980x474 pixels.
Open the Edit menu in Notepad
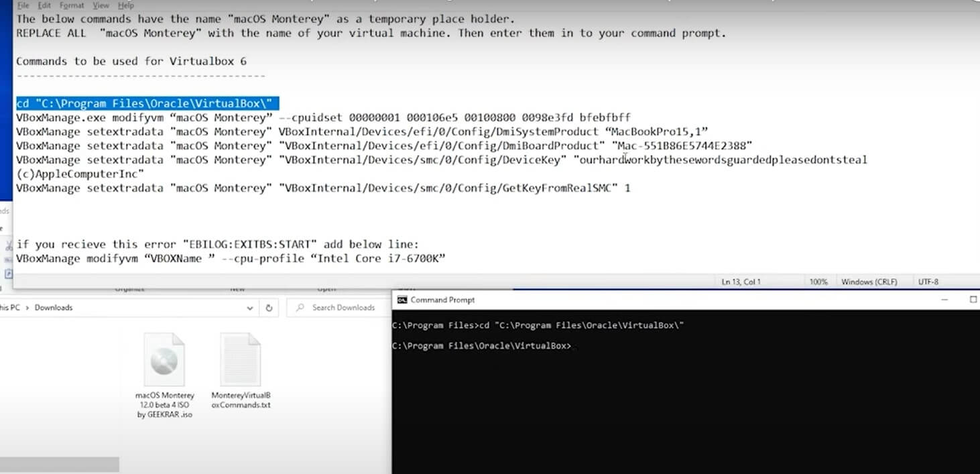44,5
